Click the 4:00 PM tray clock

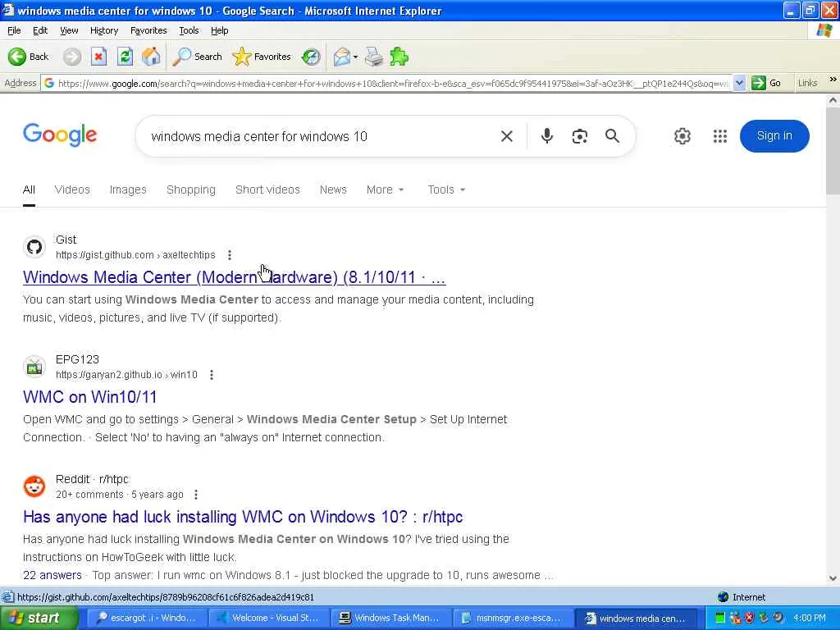click(x=810, y=619)
